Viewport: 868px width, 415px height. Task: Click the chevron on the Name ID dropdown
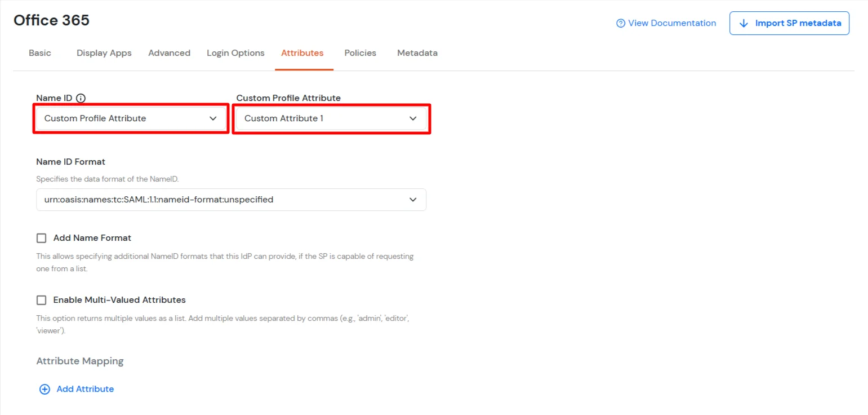(213, 118)
